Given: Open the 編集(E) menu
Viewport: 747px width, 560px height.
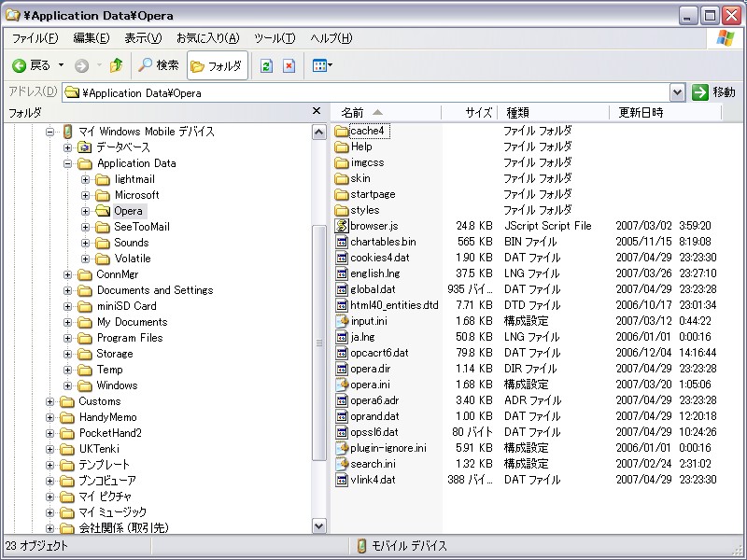Looking at the screenshot, I should point(91,38).
